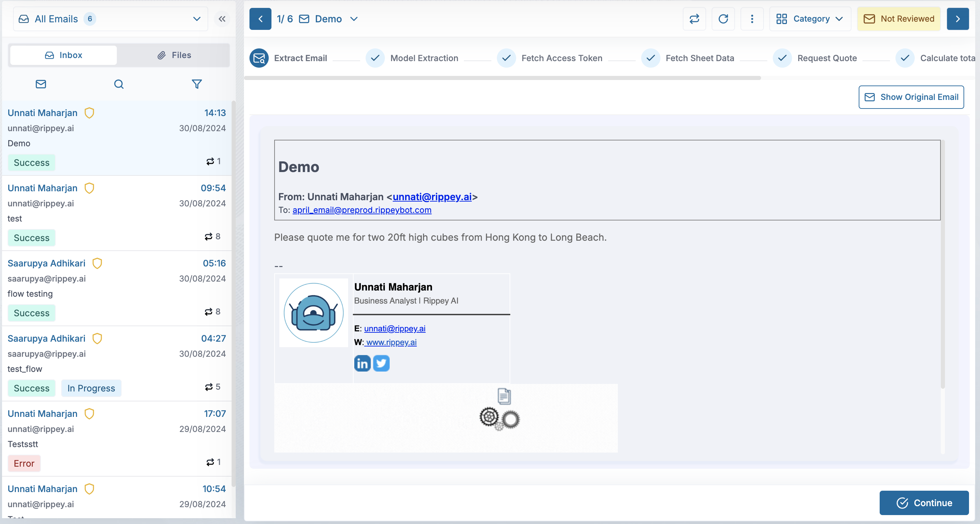Viewport: 980px width, 524px height.
Task: Click the Twitter icon in signature
Action: coord(381,364)
